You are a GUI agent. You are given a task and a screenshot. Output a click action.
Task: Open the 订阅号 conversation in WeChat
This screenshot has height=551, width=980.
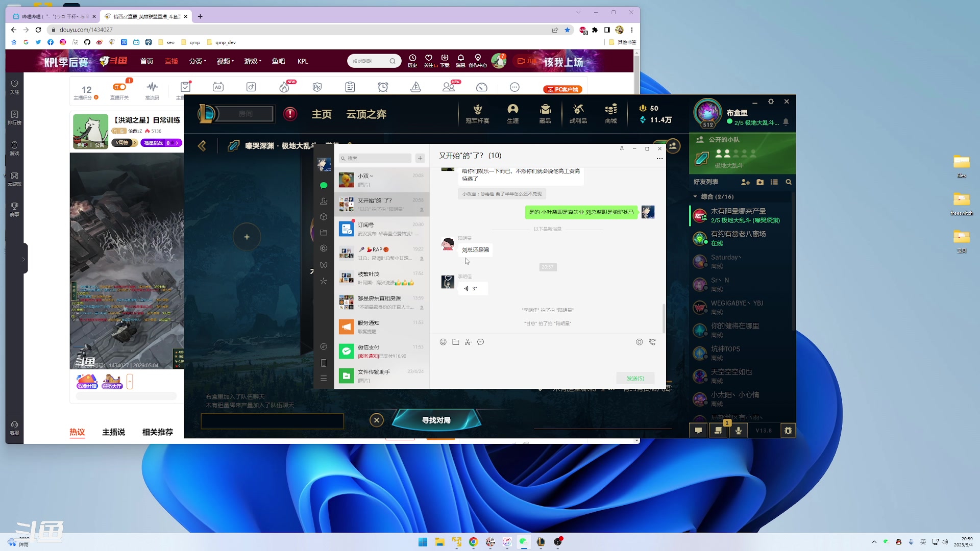point(382,229)
